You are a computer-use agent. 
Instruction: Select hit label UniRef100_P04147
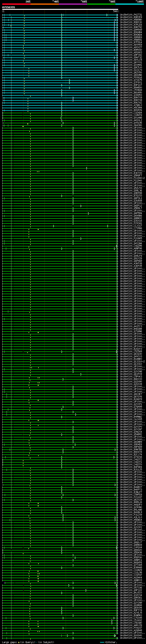pyautogui.click(x=131, y=628)
